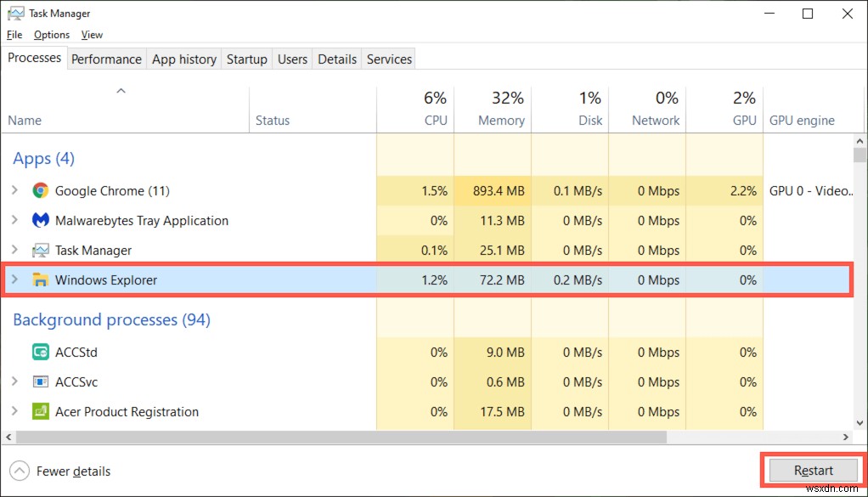Click the Acer Product Registration icon
The height and width of the screenshot is (497, 868).
pyautogui.click(x=40, y=411)
